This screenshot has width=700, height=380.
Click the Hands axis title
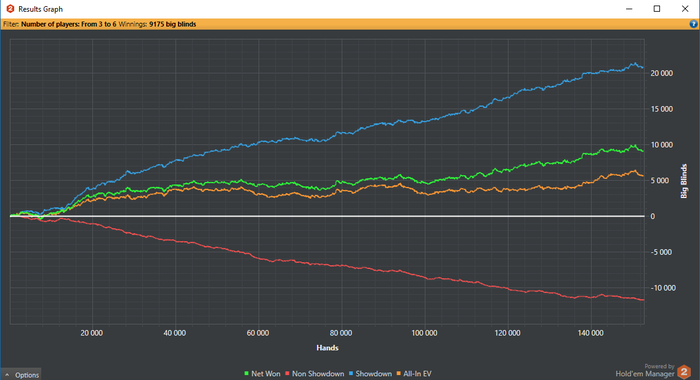tap(327, 348)
